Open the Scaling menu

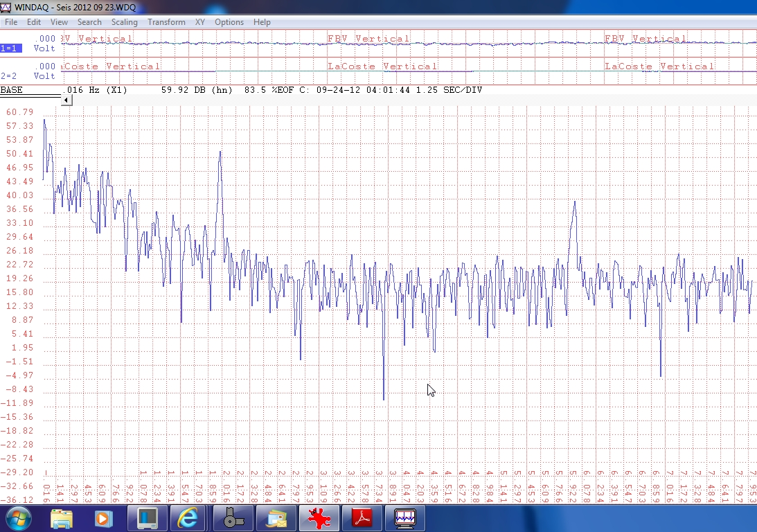pyautogui.click(x=125, y=22)
